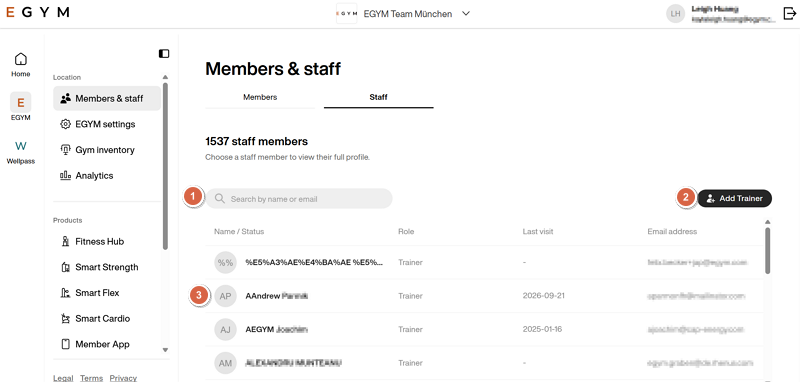Click the Email address column header
Viewport: 800px width, 382px height.
[x=672, y=232]
